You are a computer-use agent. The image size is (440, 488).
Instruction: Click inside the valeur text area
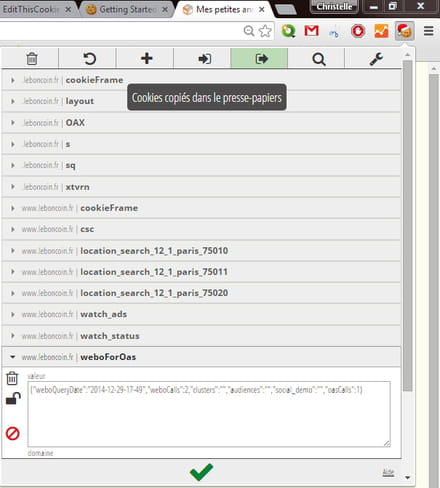coord(209,414)
